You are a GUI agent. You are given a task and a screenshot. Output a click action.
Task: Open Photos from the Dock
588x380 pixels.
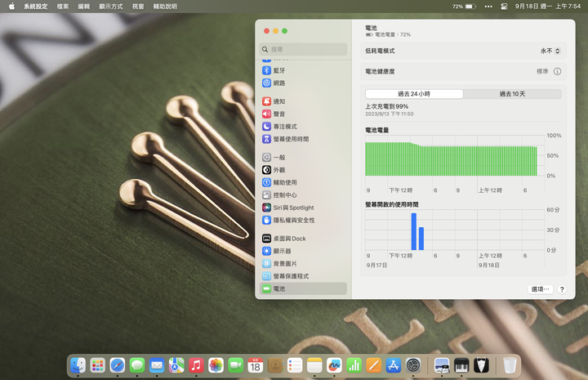(216, 365)
